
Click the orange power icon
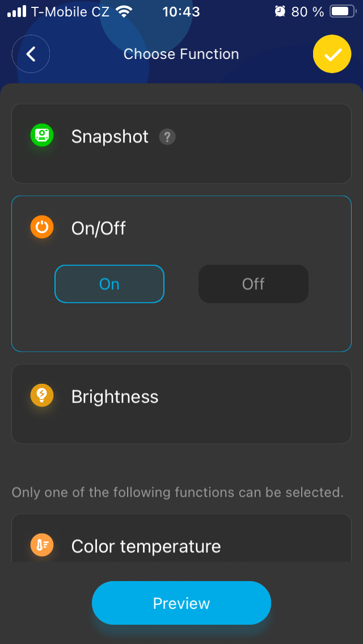42,227
